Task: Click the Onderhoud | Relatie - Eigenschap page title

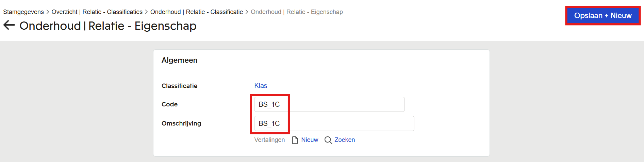Action: pos(108,26)
